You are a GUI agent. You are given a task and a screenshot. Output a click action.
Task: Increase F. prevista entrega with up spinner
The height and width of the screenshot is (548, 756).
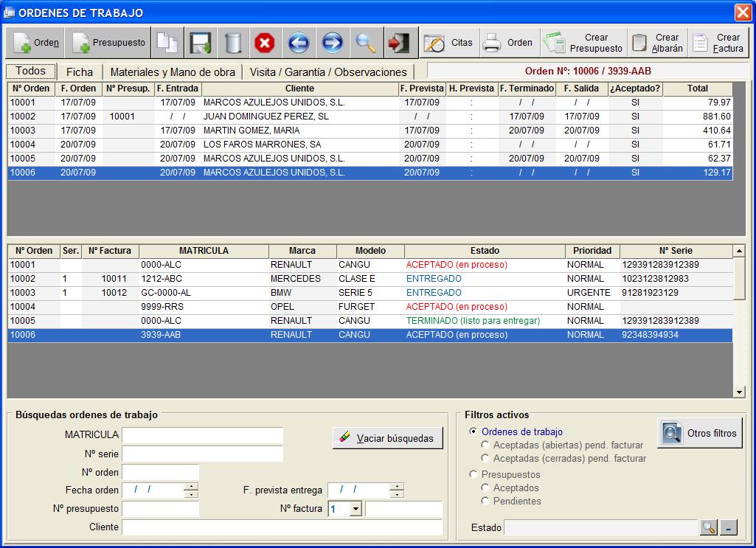click(x=397, y=486)
